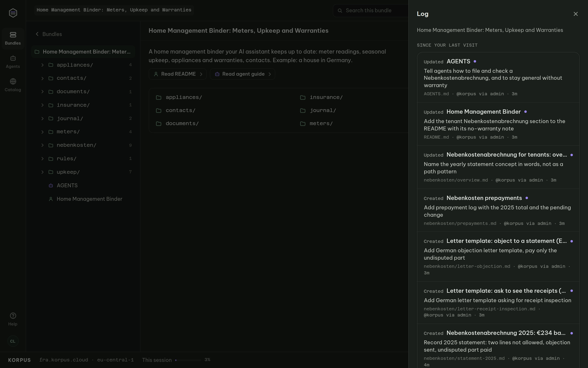Expand the contacts/ folder chevron

coord(42,78)
